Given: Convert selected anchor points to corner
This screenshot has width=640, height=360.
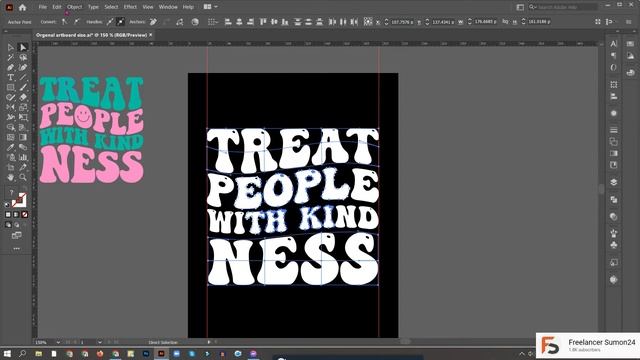Looking at the screenshot, I should tap(65, 22).
